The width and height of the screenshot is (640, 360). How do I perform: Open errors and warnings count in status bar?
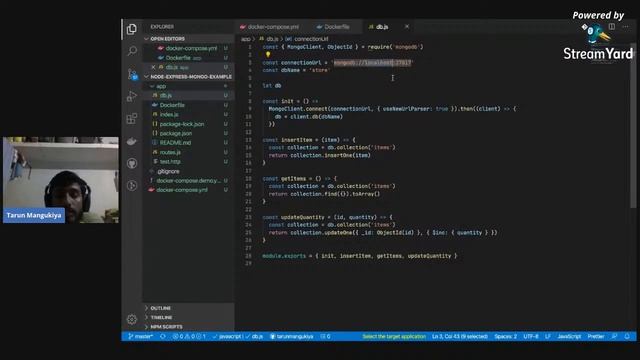(189, 336)
